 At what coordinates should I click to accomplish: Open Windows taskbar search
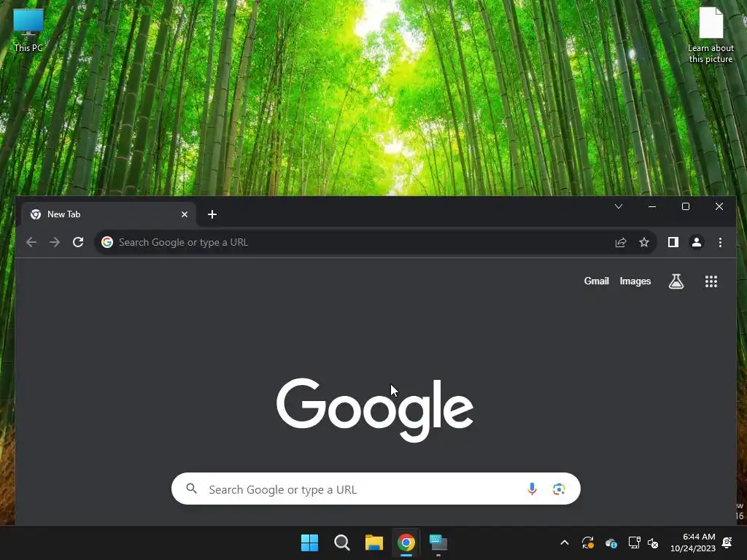(342, 542)
